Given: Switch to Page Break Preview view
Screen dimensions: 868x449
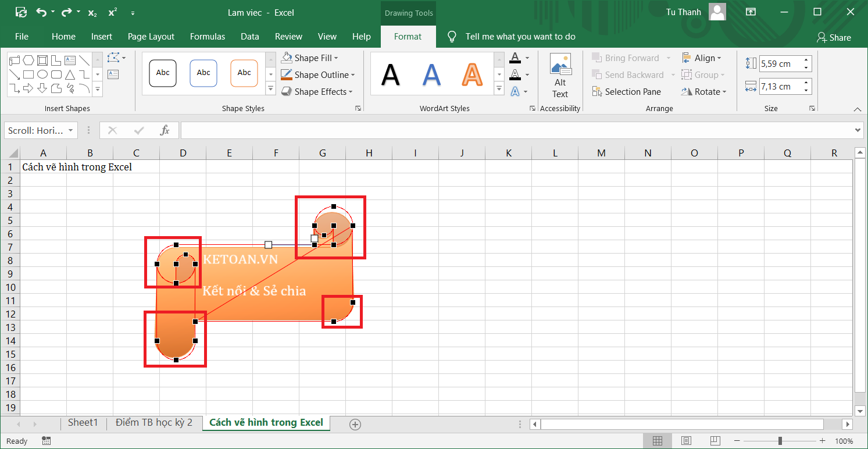Looking at the screenshot, I should [x=715, y=441].
